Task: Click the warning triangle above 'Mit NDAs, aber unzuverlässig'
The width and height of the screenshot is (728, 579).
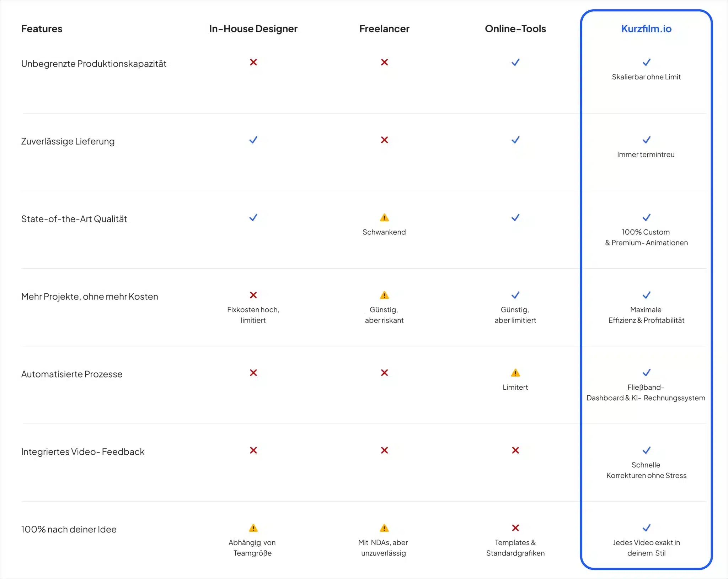Action: [x=384, y=528]
